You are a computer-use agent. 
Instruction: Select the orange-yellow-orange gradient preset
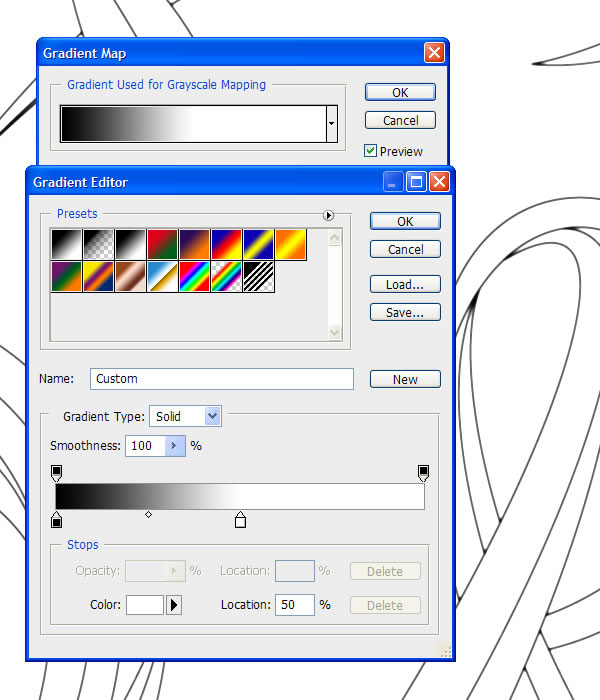[x=291, y=244]
